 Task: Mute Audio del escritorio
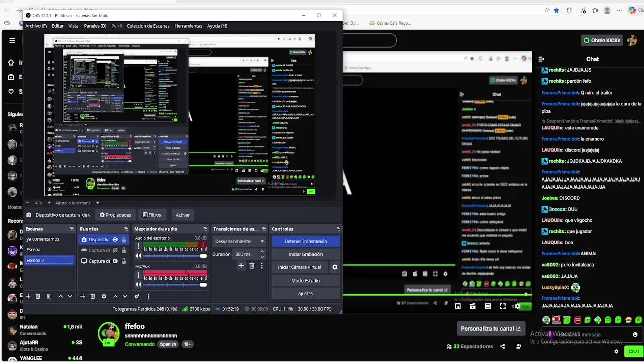(138, 256)
